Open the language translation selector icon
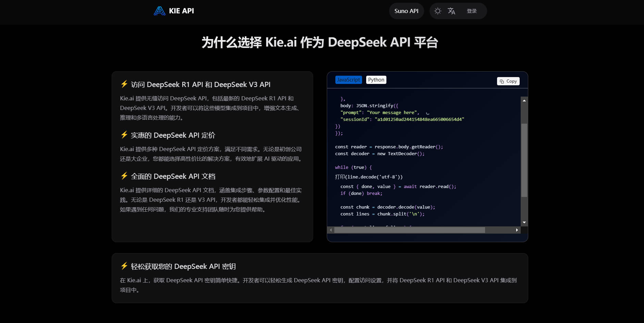The width and height of the screenshot is (644, 323). 451,11
